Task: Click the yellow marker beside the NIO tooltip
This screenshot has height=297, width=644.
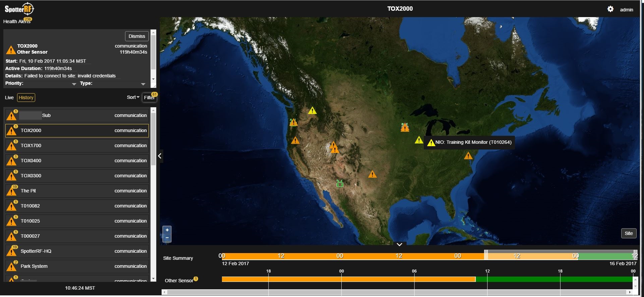Action: (419, 140)
